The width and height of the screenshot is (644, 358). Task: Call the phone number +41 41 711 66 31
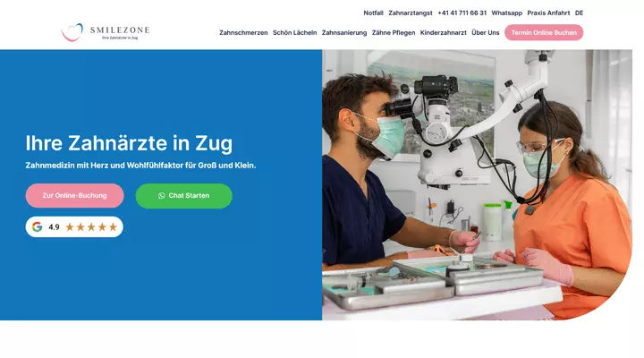click(x=462, y=13)
